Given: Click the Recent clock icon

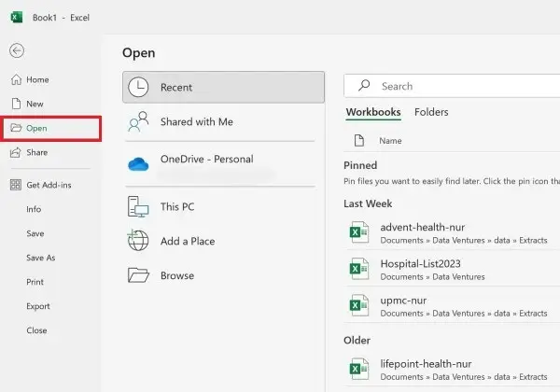Looking at the screenshot, I should [x=138, y=87].
